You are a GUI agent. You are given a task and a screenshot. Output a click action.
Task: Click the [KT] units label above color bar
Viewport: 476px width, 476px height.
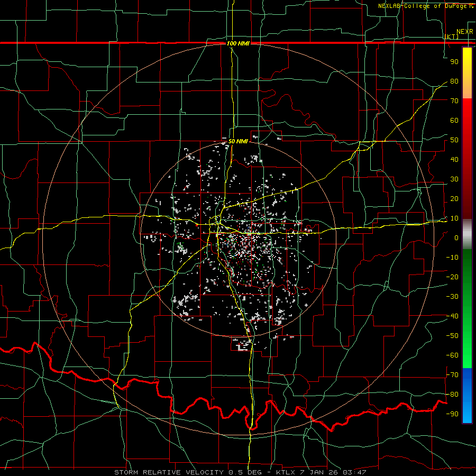click(x=451, y=36)
